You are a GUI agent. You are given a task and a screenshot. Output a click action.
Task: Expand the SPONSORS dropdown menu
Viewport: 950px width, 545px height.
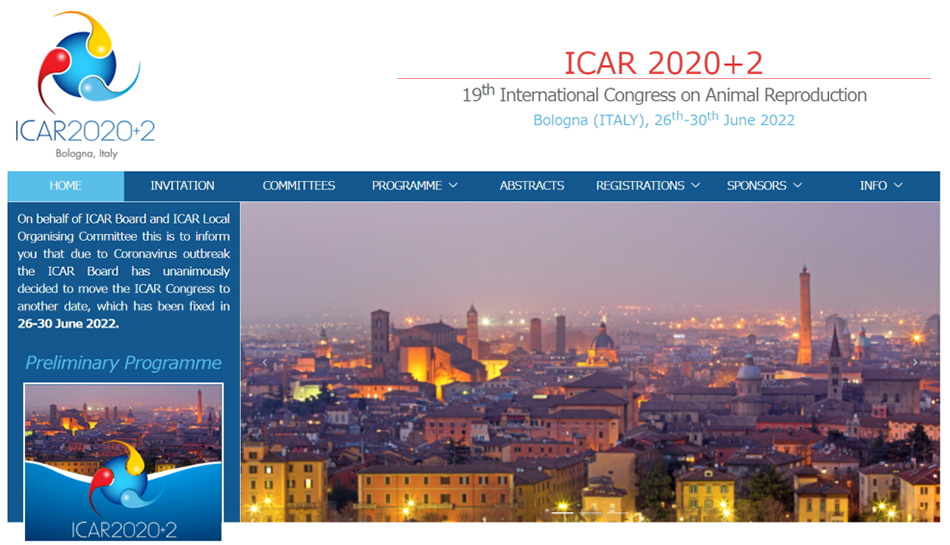coord(764,186)
